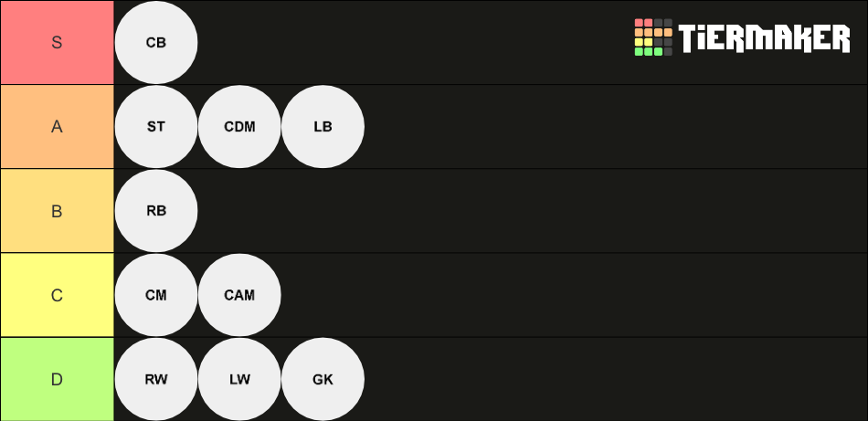Click the RB circle in B tier
Image resolution: width=868 pixels, height=421 pixels.
156,211
